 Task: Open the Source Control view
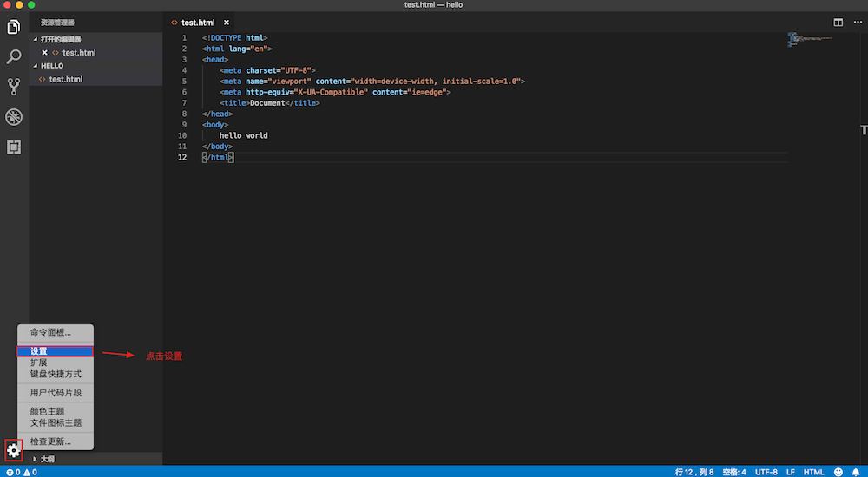click(x=14, y=87)
